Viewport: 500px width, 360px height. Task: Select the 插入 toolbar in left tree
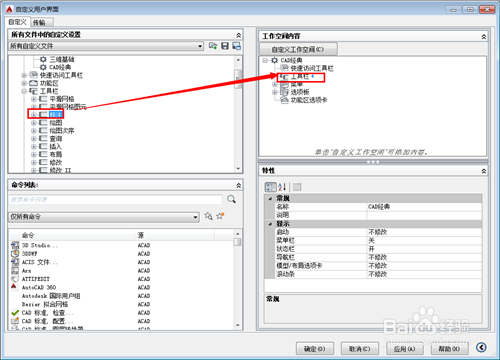tap(56, 147)
